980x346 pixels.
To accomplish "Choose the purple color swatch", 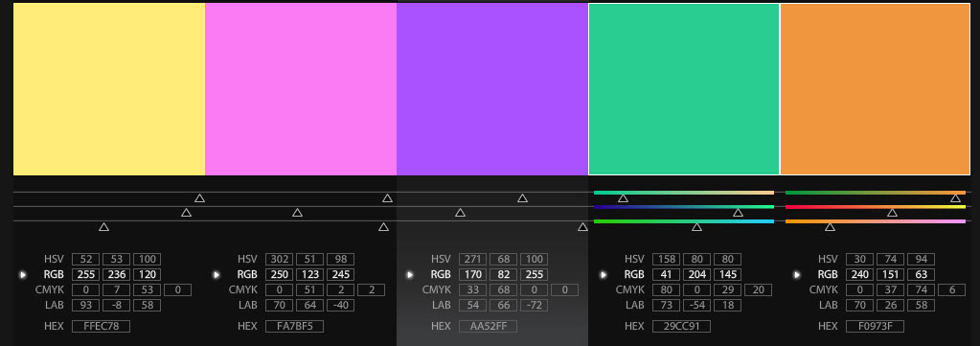I will (x=492, y=89).
